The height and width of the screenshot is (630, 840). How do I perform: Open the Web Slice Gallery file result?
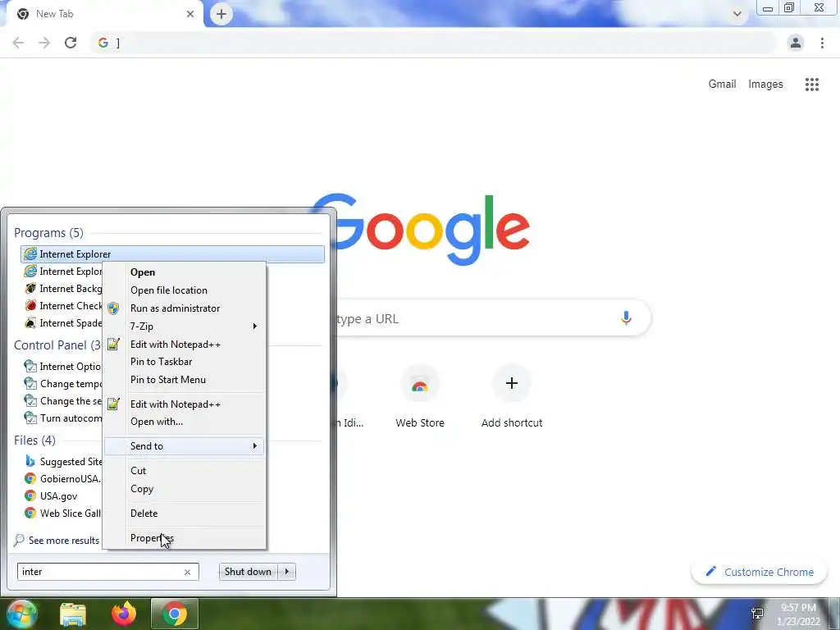62,513
